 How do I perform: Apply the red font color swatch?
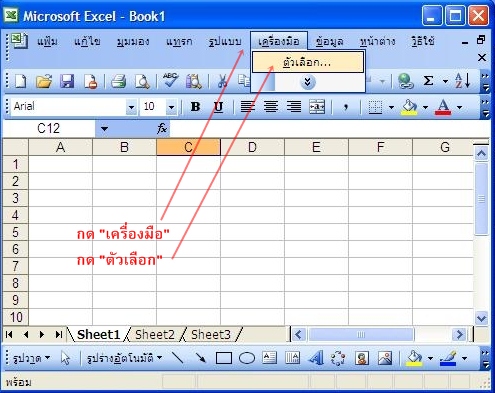tap(443, 107)
